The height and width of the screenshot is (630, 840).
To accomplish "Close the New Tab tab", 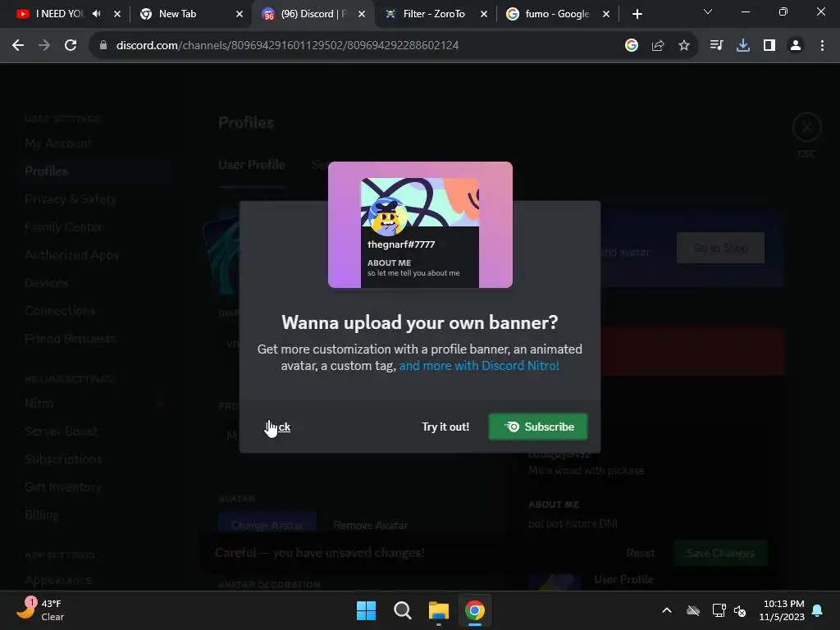I will (x=240, y=14).
